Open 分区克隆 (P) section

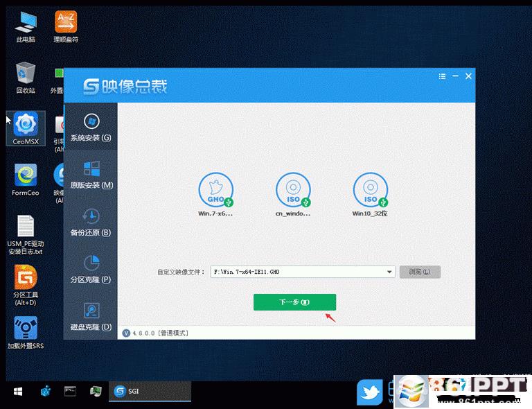click(91, 270)
